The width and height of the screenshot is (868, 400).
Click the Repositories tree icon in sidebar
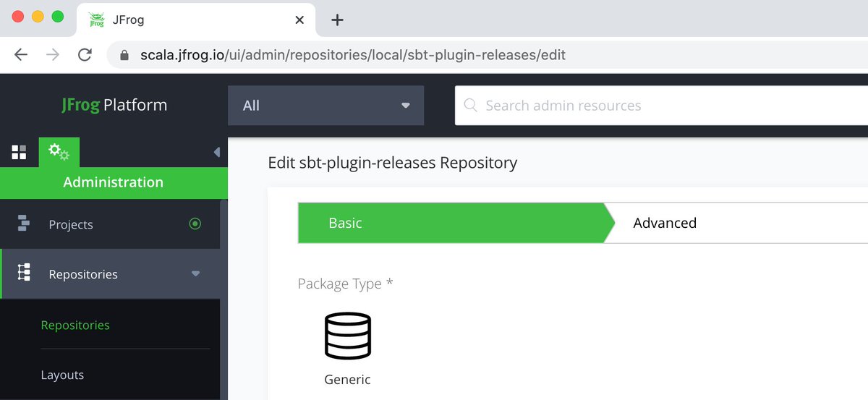click(23, 273)
